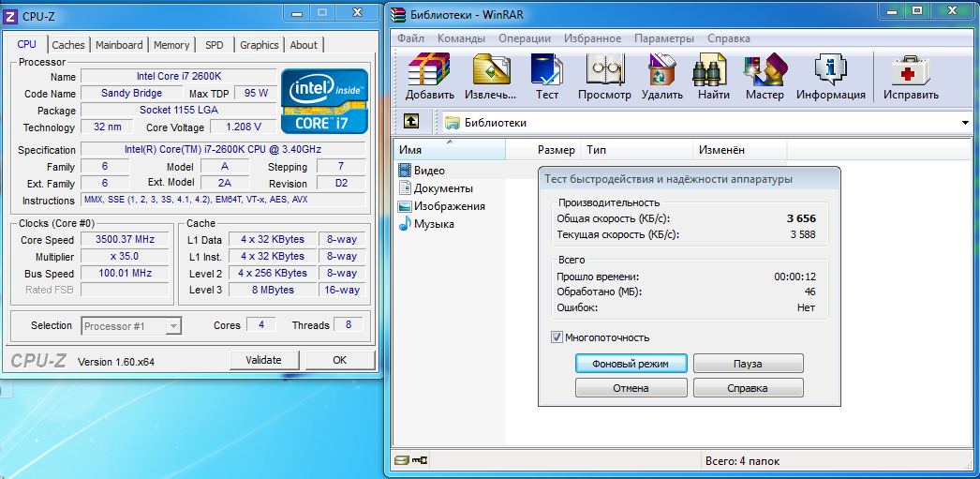This screenshot has height=479, width=980.
Task: Click the disk icon in WinRAR status bar
Action: point(401,461)
